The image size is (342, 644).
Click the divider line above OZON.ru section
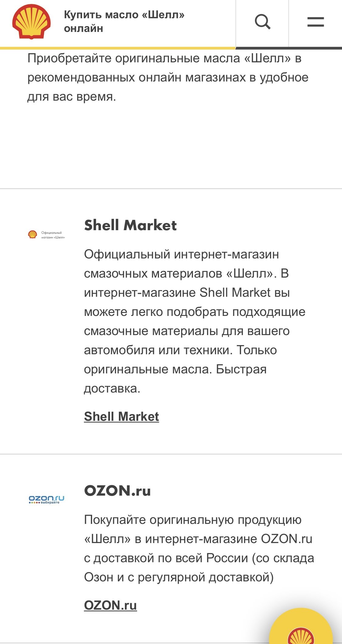171,454
